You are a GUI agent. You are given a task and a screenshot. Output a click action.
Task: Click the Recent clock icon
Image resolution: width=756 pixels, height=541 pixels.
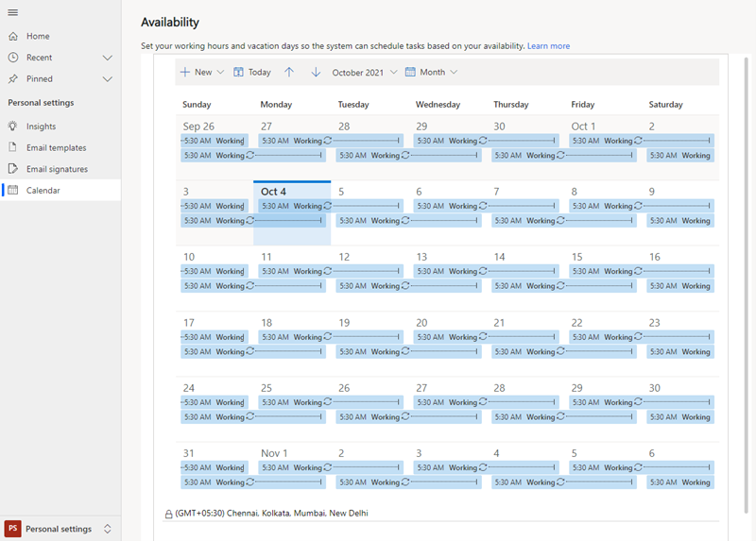13,58
